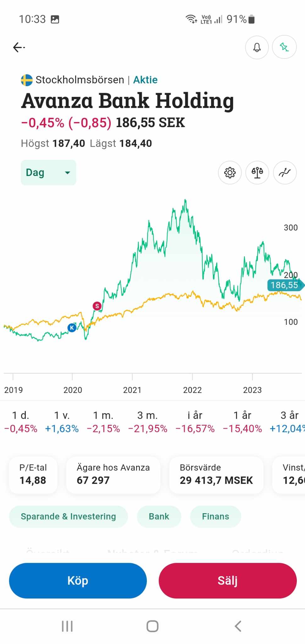The height and width of the screenshot is (644, 305).
Task: Tap the back arrow icon
Action: point(19,47)
